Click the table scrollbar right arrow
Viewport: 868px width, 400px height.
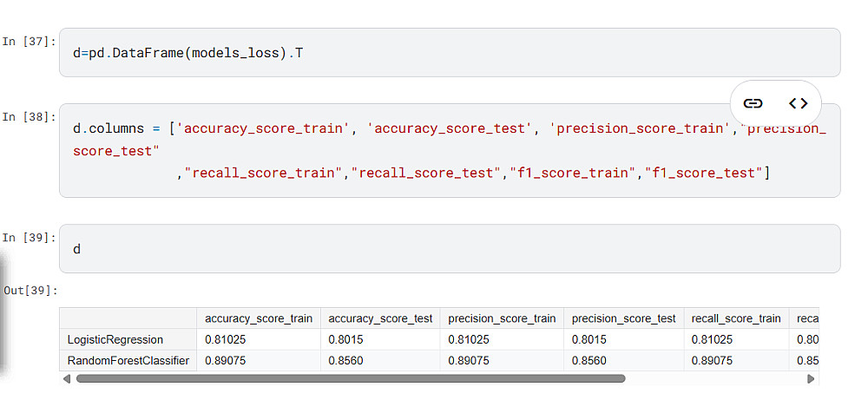[x=811, y=378]
